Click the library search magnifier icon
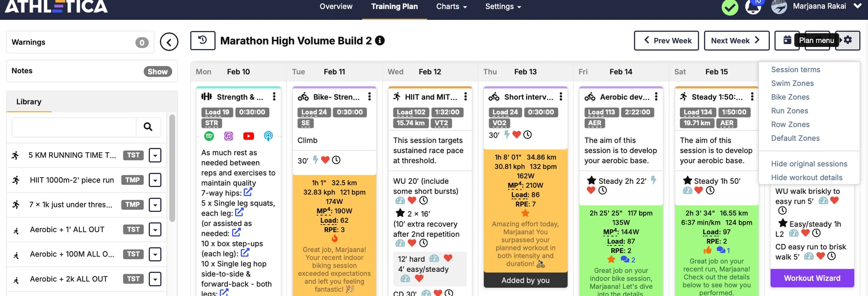The height and width of the screenshot is (296, 868). click(148, 127)
